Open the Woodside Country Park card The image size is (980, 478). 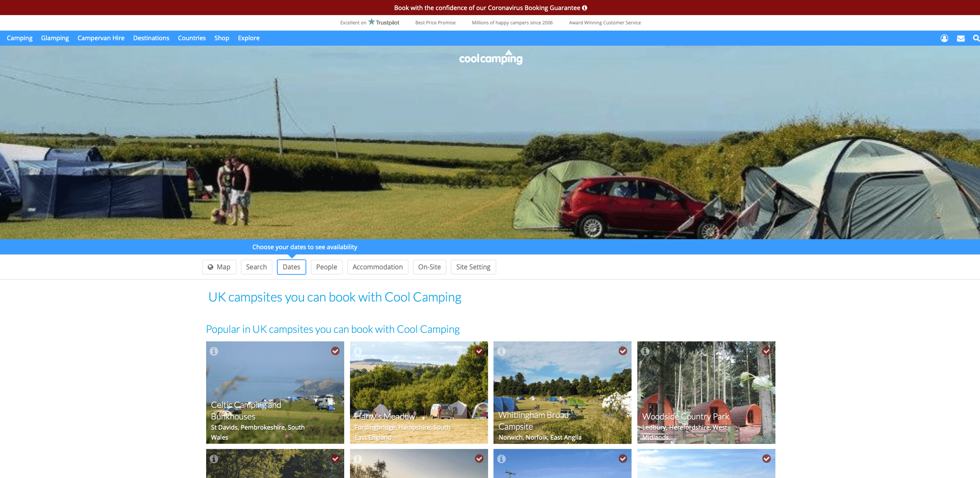click(x=706, y=392)
